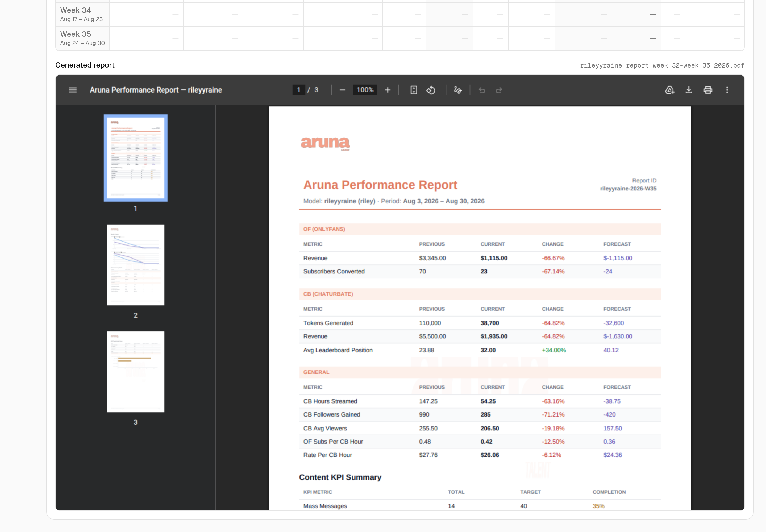This screenshot has height=532, width=766.
Task: Click the rileyyraine report PDF filename
Action: click(x=662, y=65)
